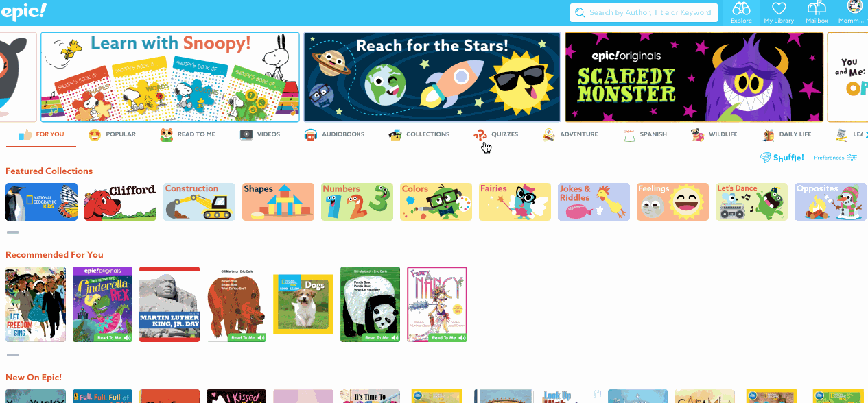This screenshot has height=403, width=868.
Task: Open the Videos category tab
Action: coord(260,134)
